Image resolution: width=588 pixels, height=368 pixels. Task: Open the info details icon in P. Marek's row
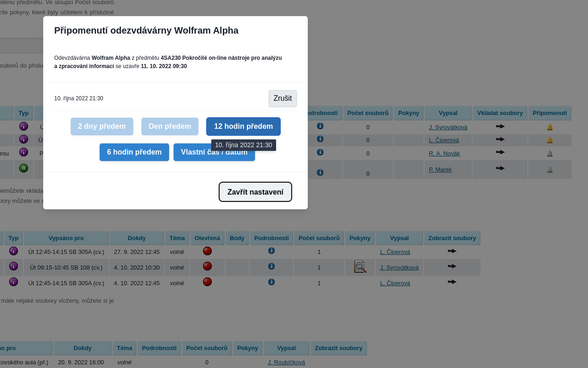[x=320, y=172]
